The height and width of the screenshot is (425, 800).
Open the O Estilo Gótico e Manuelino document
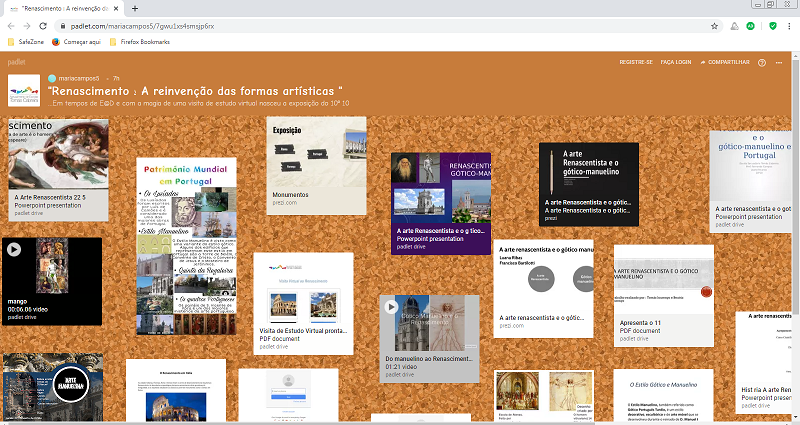coord(663,396)
